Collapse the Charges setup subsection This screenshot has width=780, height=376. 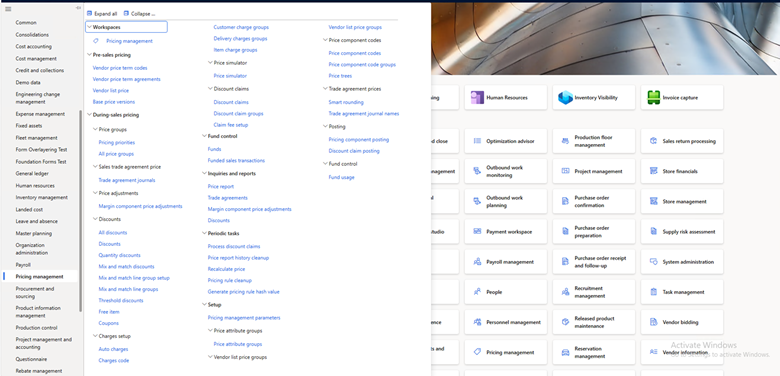point(96,336)
